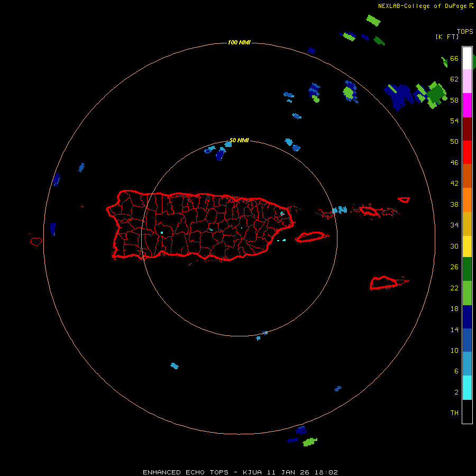The image size is (476, 476).
Task: Click the dark maroon legend band
Action: pos(467,129)
